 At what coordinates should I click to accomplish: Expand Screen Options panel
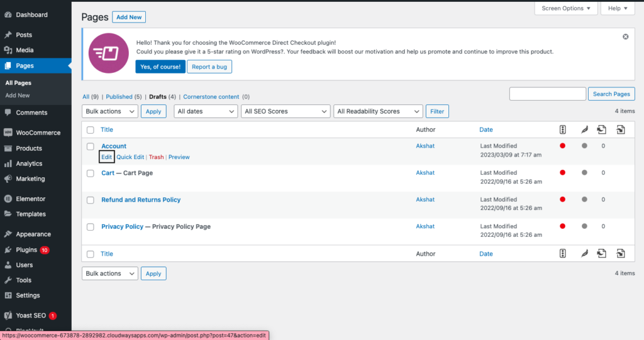[x=566, y=8]
